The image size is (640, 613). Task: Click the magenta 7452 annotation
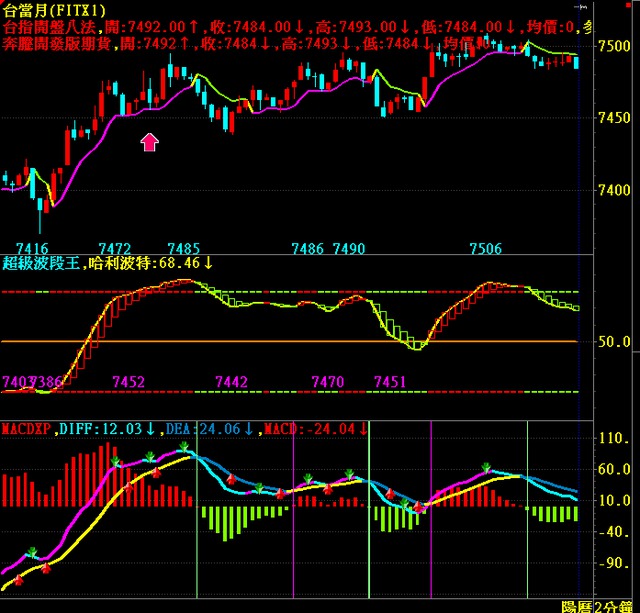point(129,382)
